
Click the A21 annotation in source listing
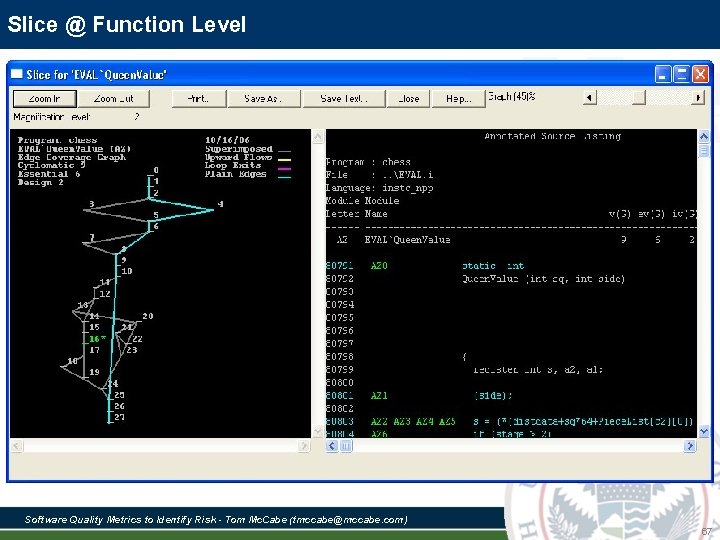click(x=379, y=395)
